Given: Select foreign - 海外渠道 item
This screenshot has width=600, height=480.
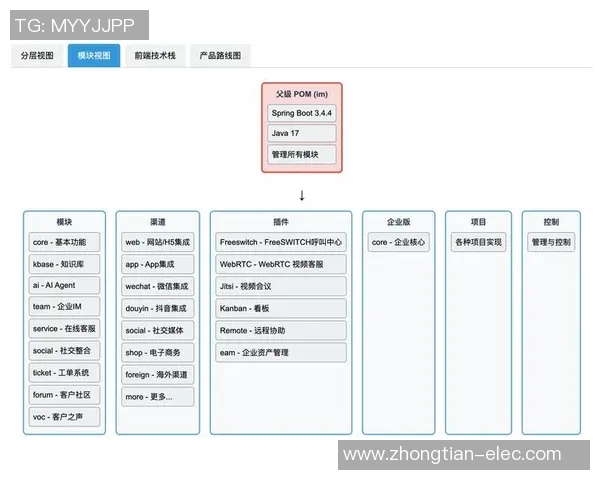Looking at the screenshot, I should [158, 375].
